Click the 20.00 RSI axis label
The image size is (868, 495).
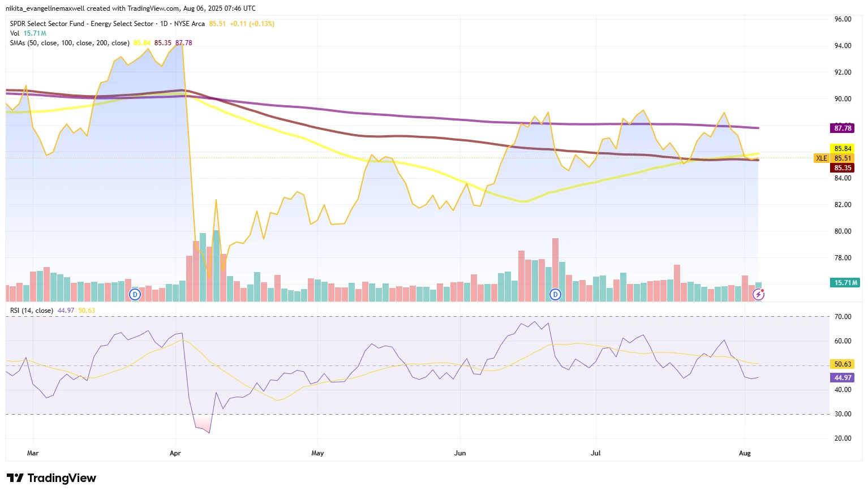[843, 438]
